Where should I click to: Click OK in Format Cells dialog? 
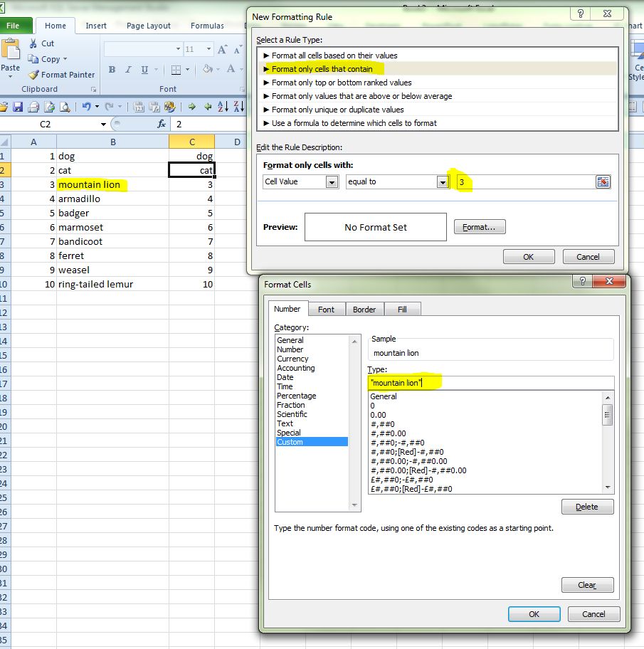coord(534,614)
